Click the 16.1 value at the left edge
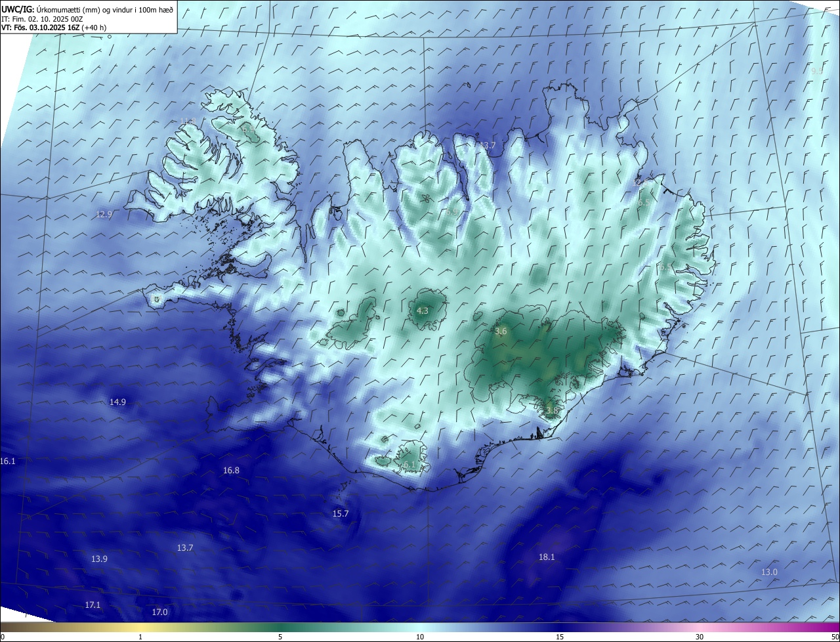840x642 pixels. (7, 461)
